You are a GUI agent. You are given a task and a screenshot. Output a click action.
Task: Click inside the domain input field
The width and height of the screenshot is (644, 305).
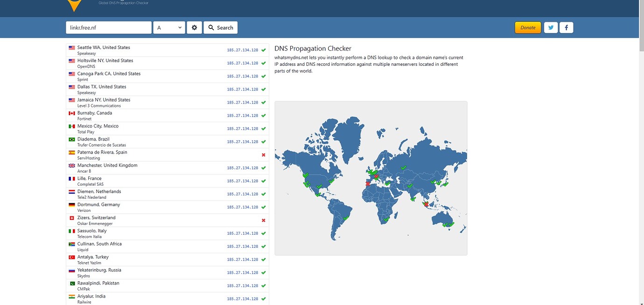pos(108,28)
